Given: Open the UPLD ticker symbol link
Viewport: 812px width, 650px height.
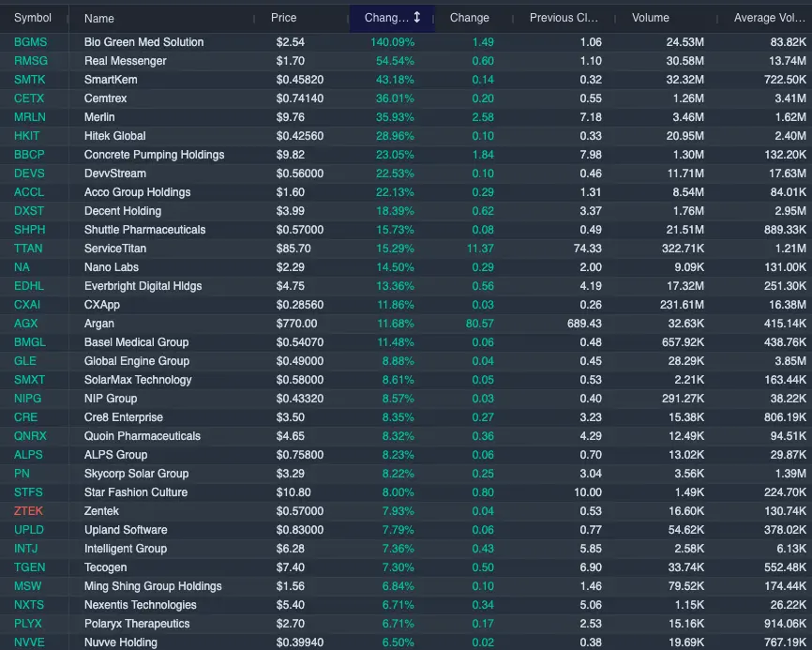Looking at the screenshot, I should click(29, 530).
